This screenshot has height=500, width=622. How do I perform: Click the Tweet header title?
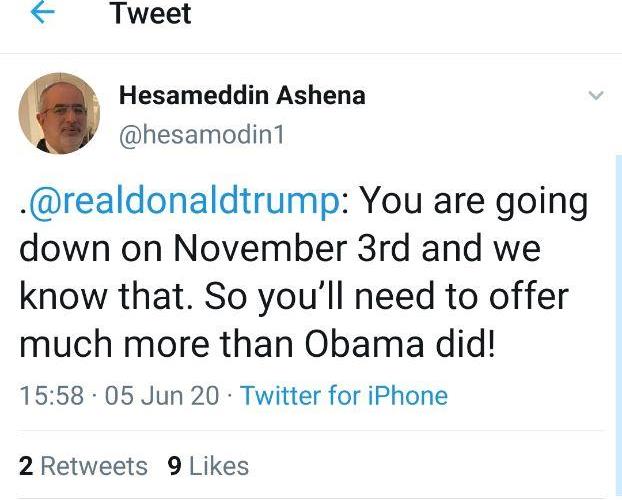click(151, 14)
